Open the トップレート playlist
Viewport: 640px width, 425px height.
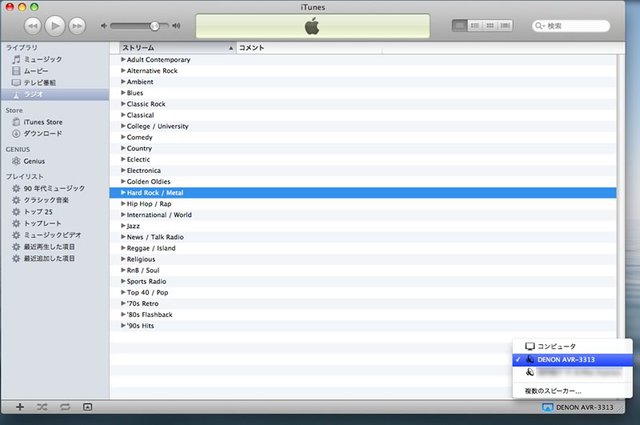point(55,223)
